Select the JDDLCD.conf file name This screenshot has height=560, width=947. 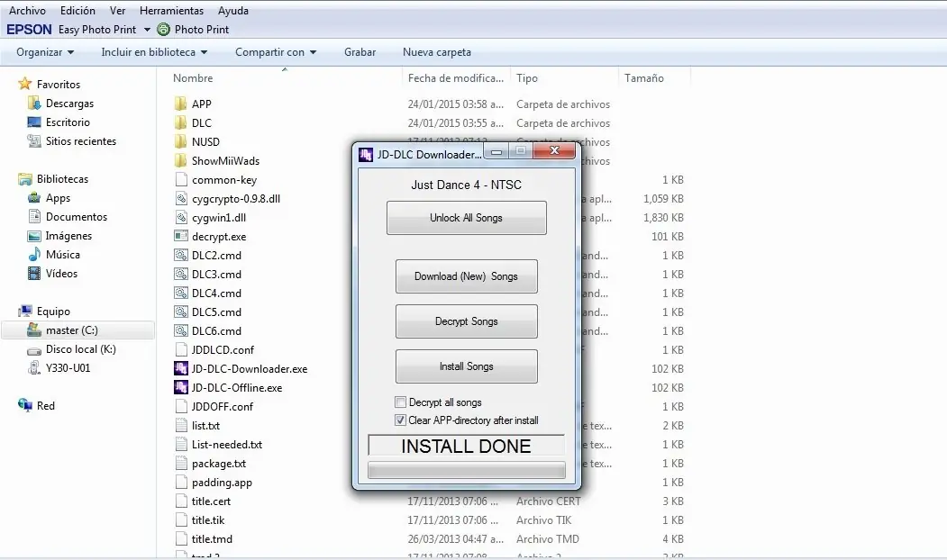(x=223, y=350)
